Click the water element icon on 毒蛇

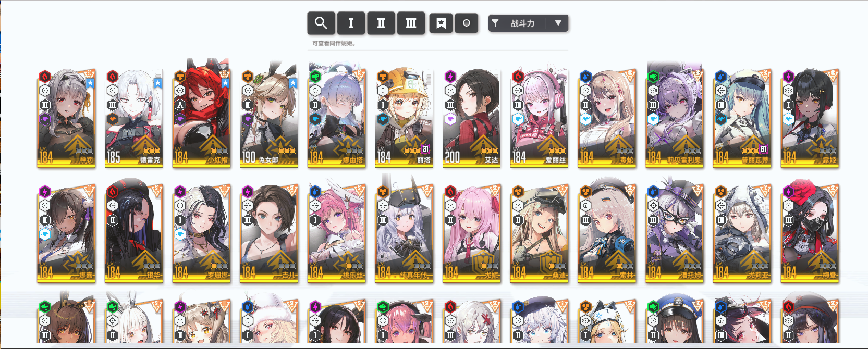585,77
